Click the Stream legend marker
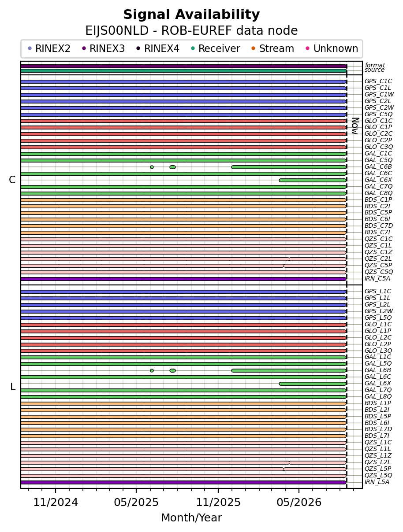The width and height of the screenshot is (403, 532). (253, 48)
